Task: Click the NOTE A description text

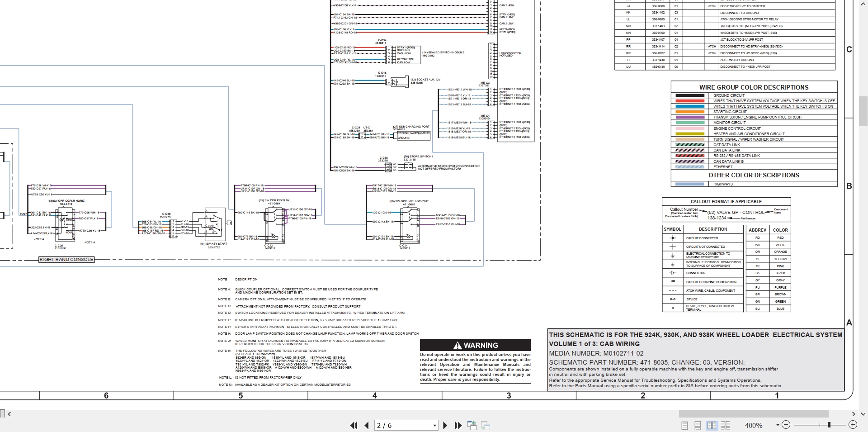Action: [307, 291]
